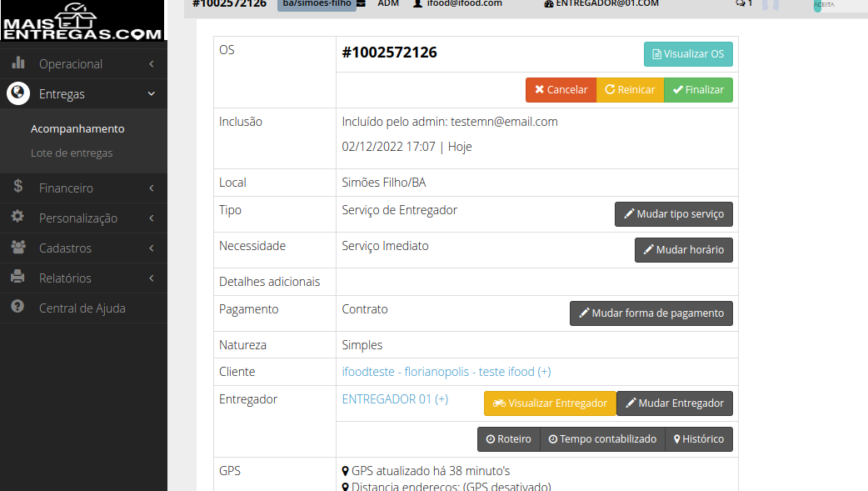Screen dimensions: 868x491
Task: Click the green Finalizar button
Action: point(698,90)
